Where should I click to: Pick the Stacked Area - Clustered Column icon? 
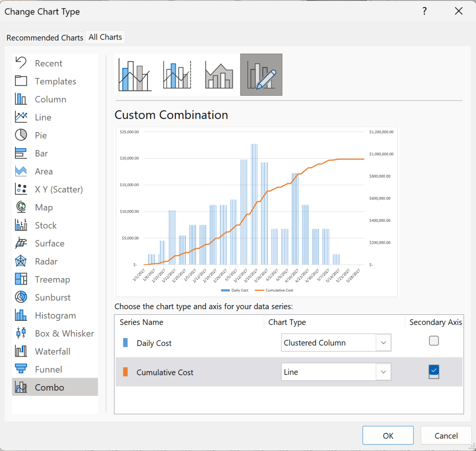(219, 74)
